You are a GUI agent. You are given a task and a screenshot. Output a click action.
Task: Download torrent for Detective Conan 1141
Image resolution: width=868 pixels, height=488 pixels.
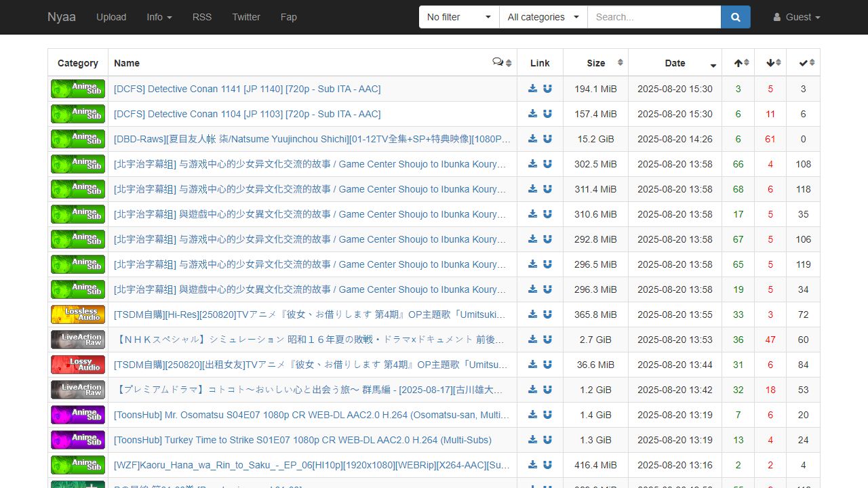click(x=533, y=88)
